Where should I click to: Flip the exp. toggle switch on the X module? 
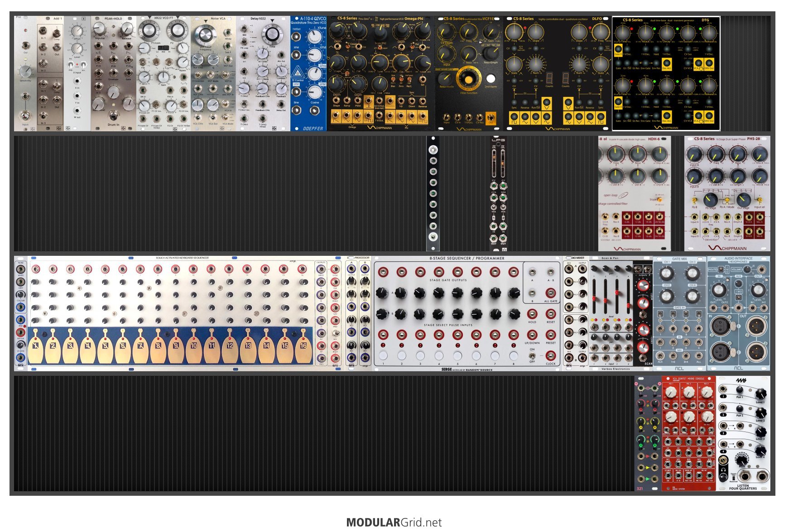tap(72, 64)
